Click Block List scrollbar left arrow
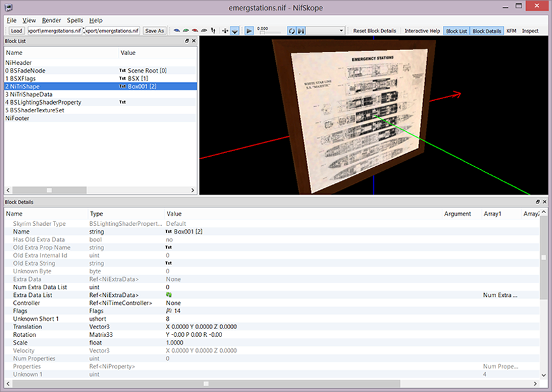The width and height of the screenshot is (552, 392). 8,190
